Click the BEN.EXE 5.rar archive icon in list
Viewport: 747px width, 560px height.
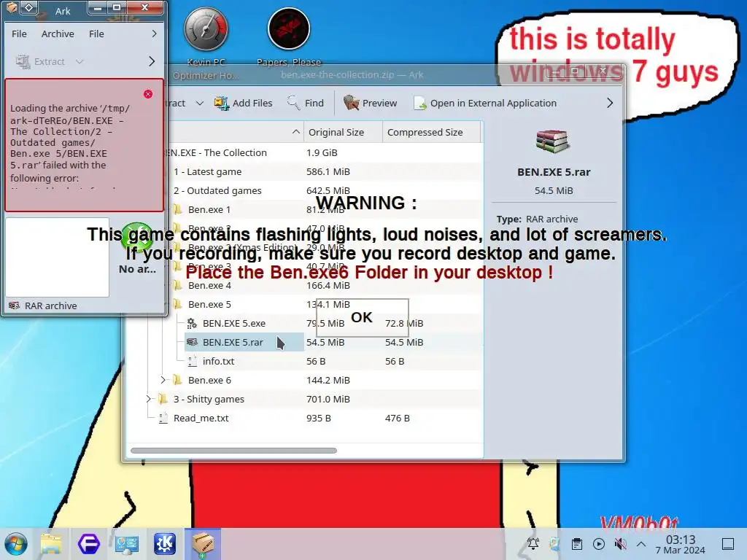pos(192,343)
